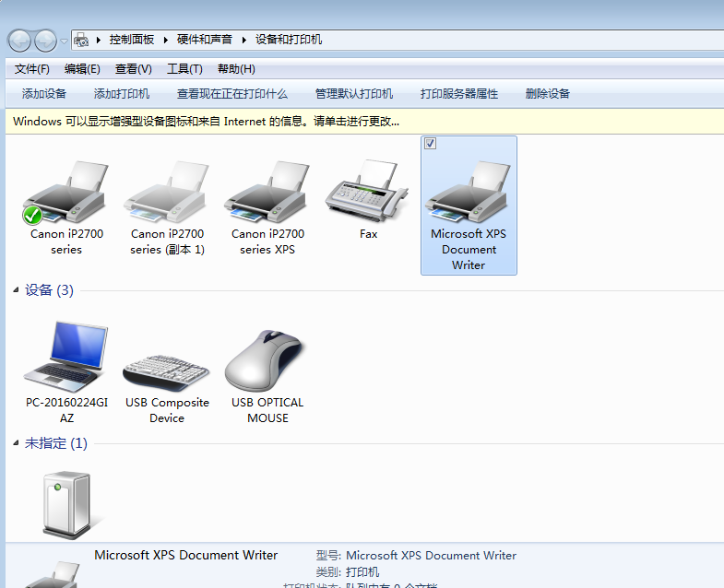Select the USB Composite Device keyboard icon
724x588 pixels.
167,372
